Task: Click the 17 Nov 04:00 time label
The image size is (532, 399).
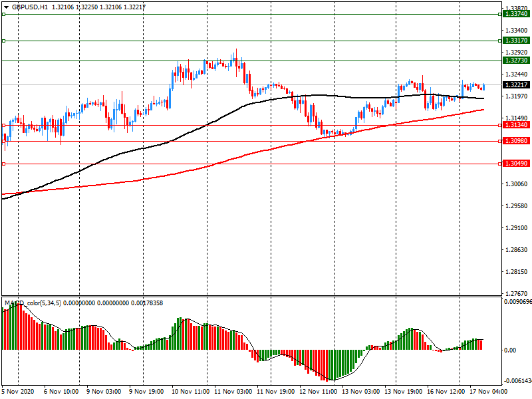Action: click(490, 392)
